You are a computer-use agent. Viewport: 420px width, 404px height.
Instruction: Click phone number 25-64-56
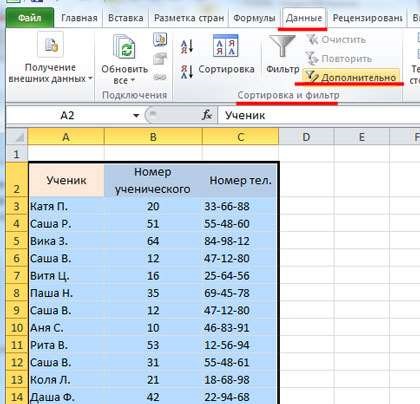pos(240,276)
